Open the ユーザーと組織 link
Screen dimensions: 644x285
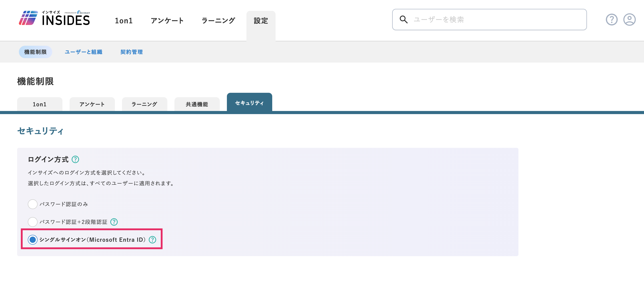click(x=84, y=52)
